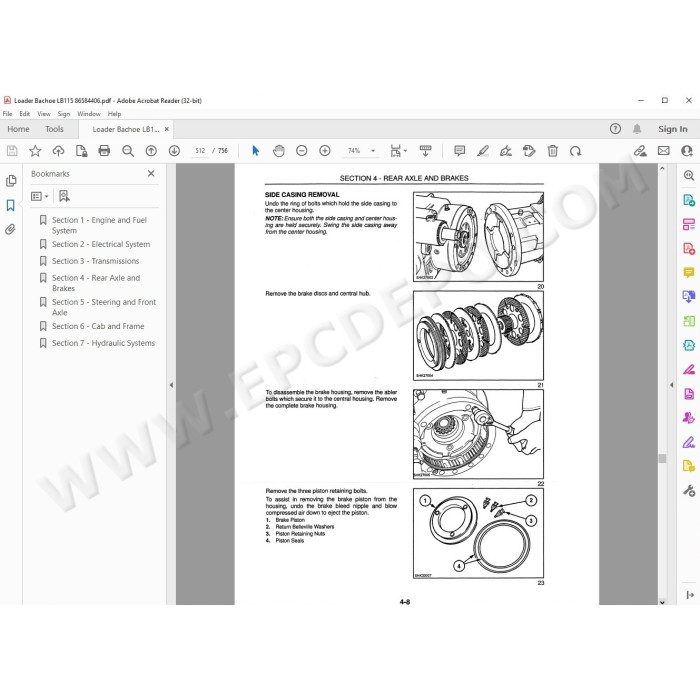Open the Sign menu

pos(64,114)
